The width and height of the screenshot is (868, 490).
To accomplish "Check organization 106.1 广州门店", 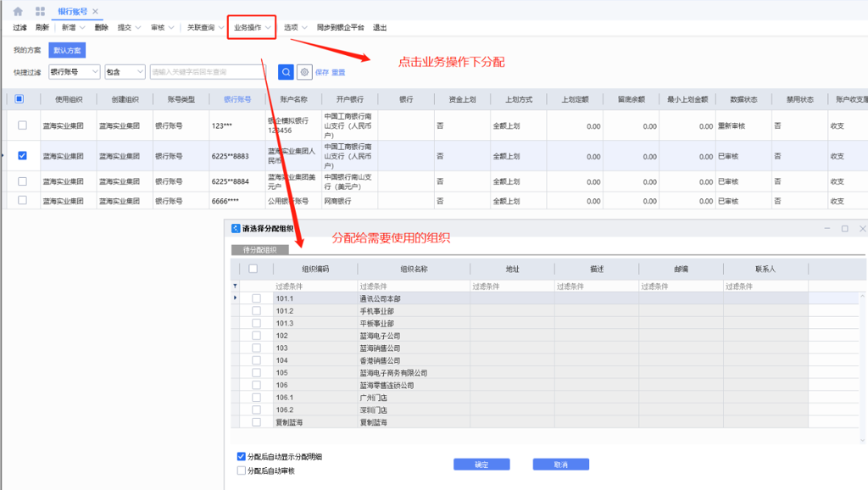I will (256, 398).
